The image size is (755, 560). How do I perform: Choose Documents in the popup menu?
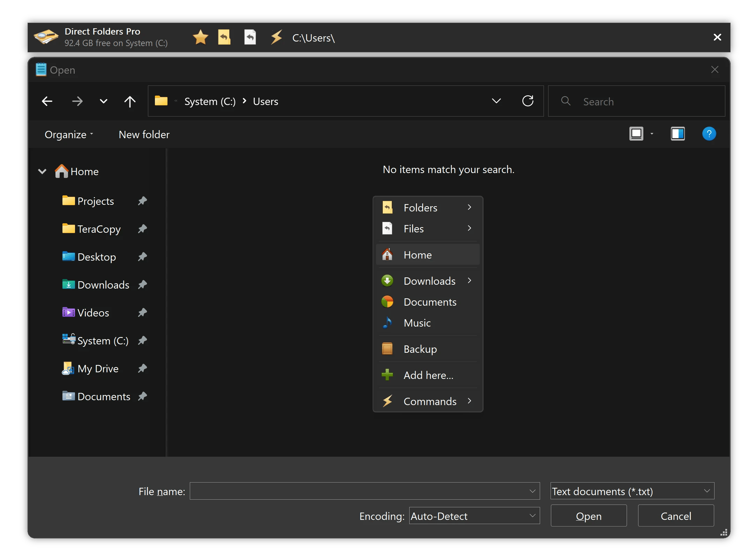click(428, 302)
